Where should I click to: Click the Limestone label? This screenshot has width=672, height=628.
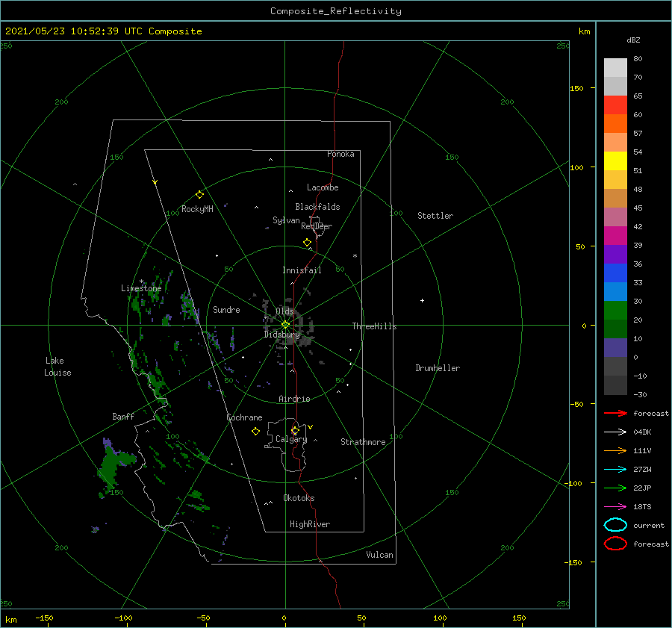point(141,288)
